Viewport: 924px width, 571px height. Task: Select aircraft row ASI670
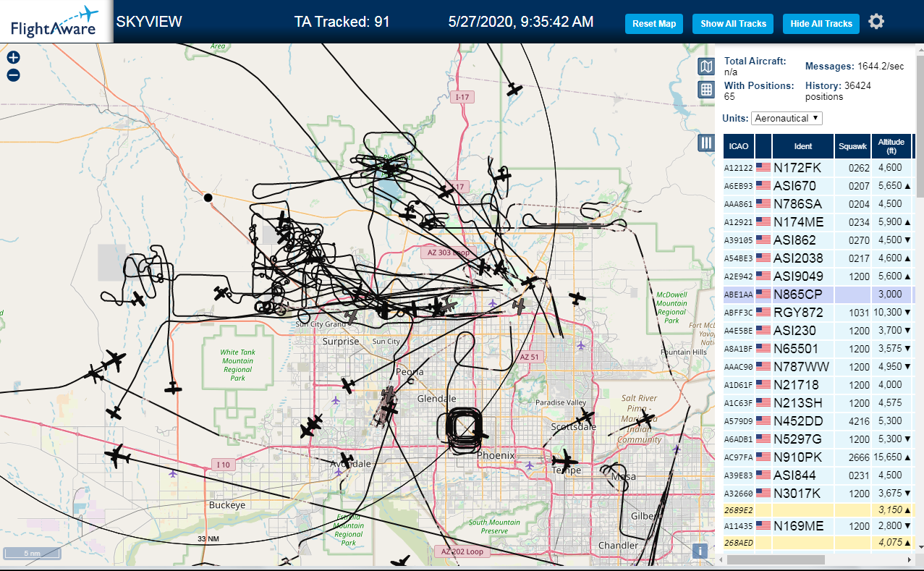818,186
